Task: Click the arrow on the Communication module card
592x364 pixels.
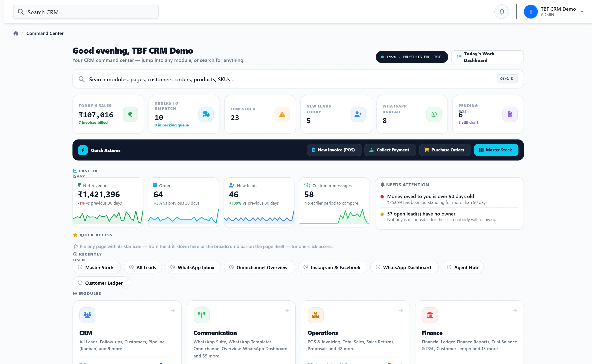Action: pyautogui.click(x=287, y=311)
